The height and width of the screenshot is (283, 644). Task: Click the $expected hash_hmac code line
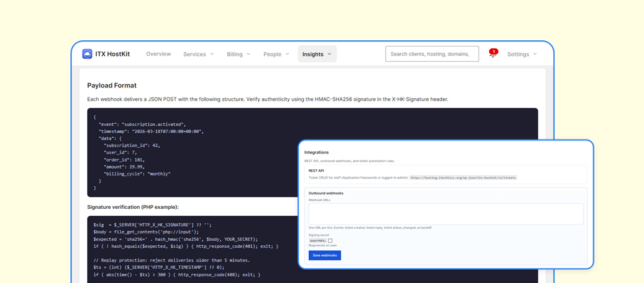[175, 239]
